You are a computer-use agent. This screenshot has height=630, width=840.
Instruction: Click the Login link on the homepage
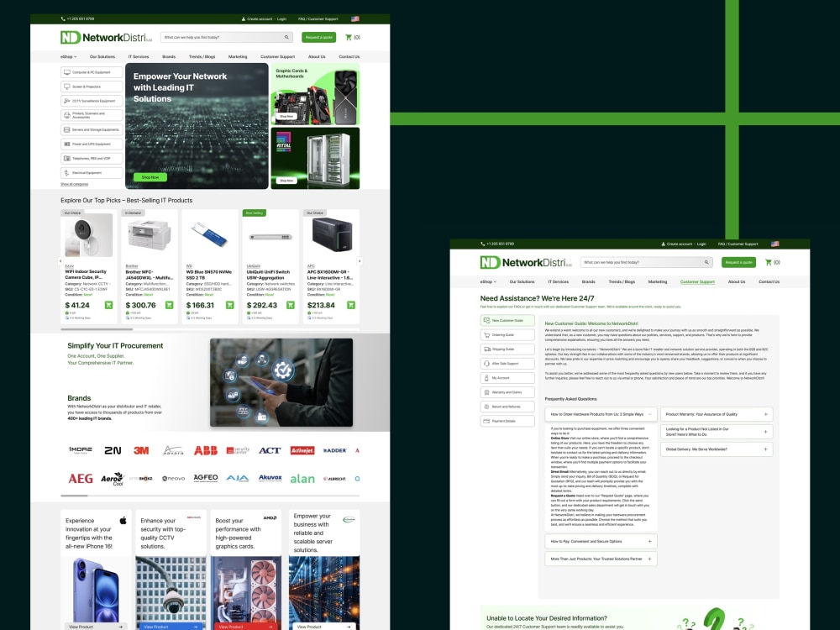pos(281,18)
